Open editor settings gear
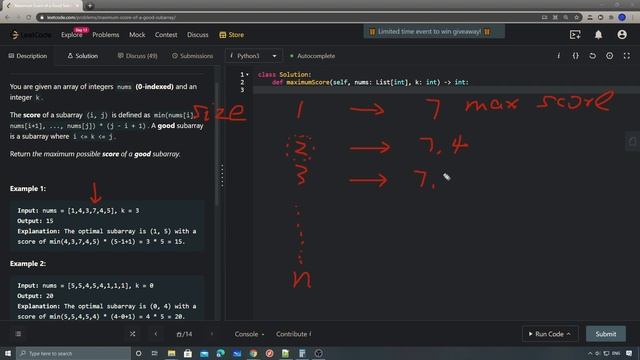640x360 pixels. 609,56
